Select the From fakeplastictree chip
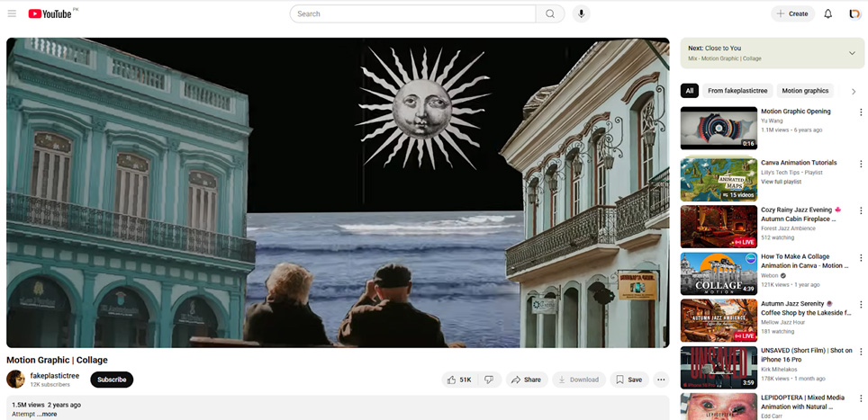The image size is (868, 420). pyautogui.click(x=737, y=91)
